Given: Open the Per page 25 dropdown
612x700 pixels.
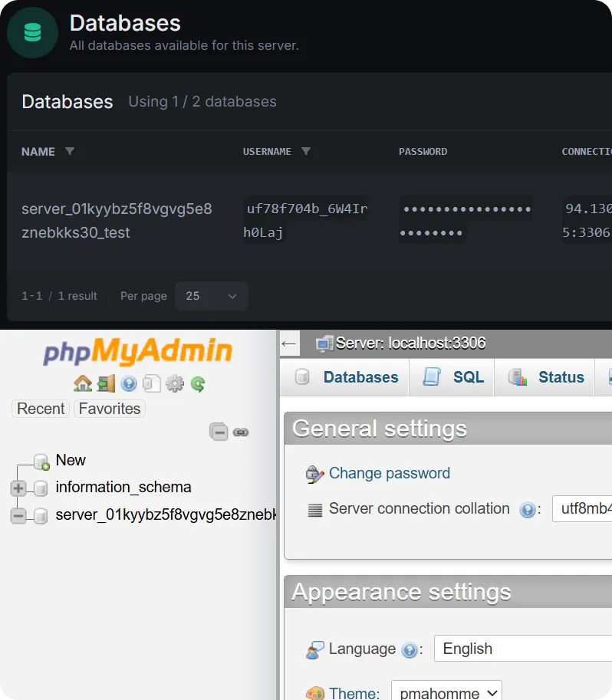Looking at the screenshot, I should (x=211, y=296).
